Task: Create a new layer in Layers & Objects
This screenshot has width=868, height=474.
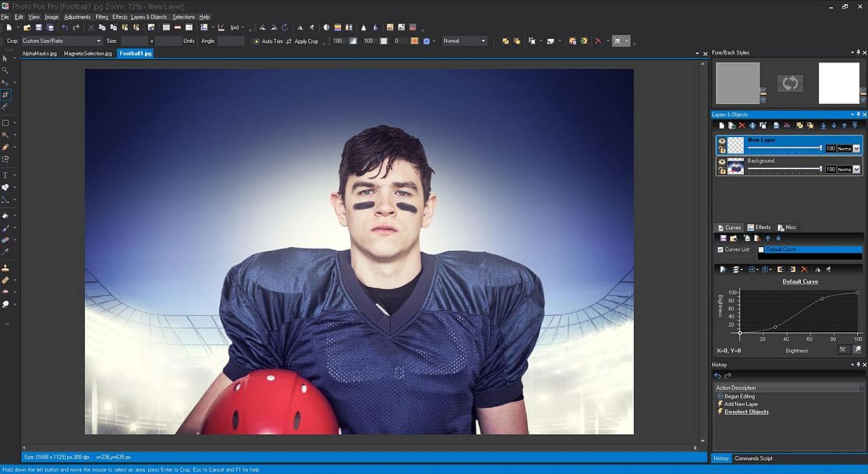Action: 721,126
